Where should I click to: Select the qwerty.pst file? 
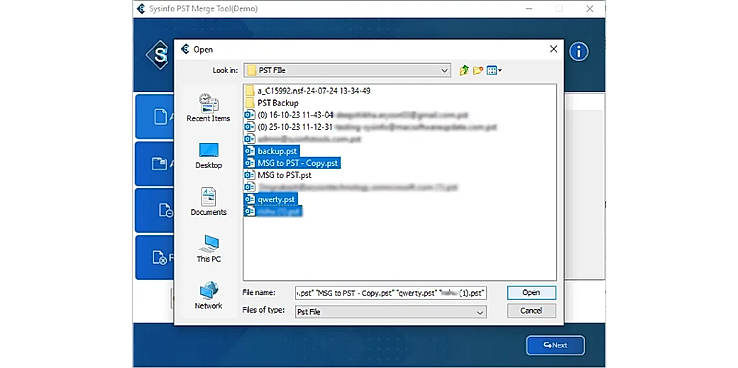click(x=271, y=199)
